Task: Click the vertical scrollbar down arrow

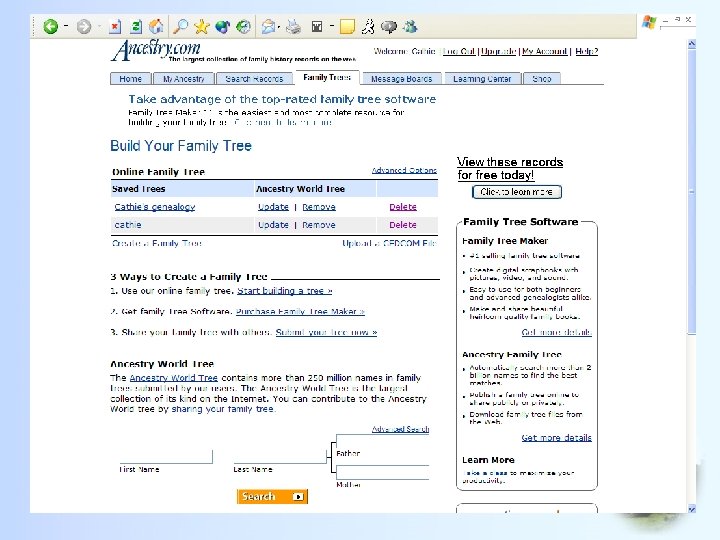Action: tap(692, 508)
